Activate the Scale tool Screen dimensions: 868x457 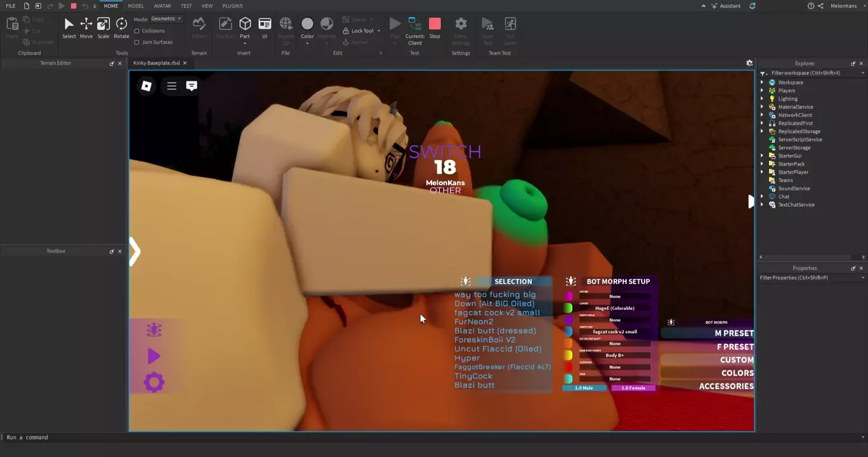coord(103,27)
